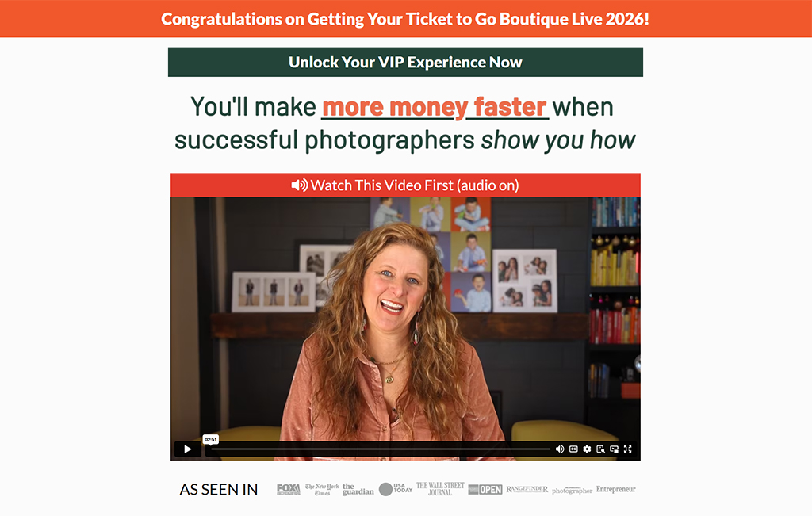Click the Rangefinder logo

click(527, 489)
